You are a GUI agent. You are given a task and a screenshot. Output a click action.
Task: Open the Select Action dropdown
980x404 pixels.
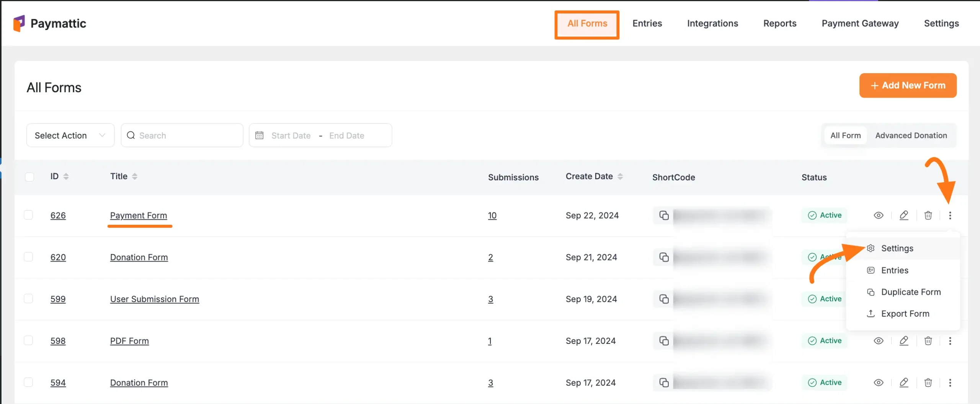click(x=70, y=135)
